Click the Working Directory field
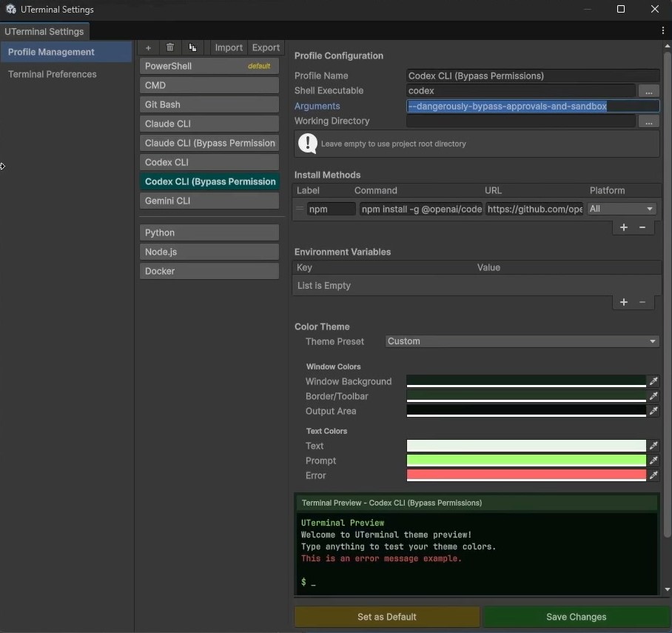672x633 pixels. [521, 121]
